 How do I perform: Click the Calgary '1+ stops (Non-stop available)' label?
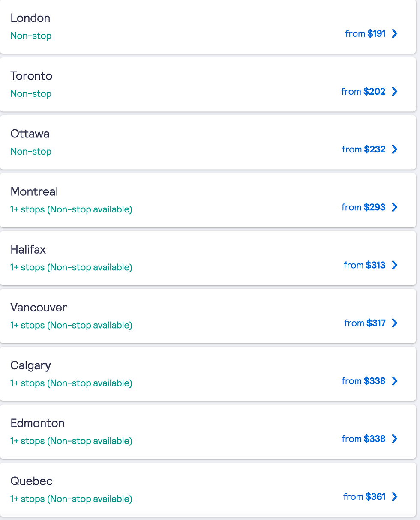[x=71, y=383]
